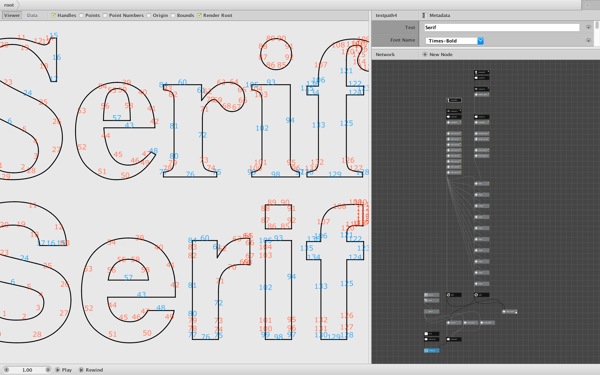Toggle the Handles checkbox

click(54, 15)
